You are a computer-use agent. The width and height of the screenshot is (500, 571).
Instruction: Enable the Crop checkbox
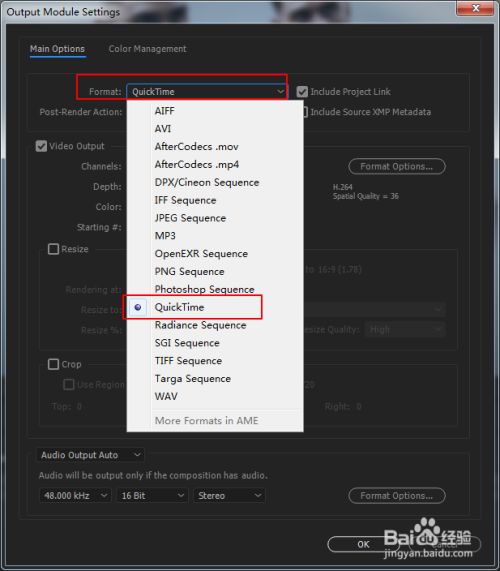[x=53, y=364]
